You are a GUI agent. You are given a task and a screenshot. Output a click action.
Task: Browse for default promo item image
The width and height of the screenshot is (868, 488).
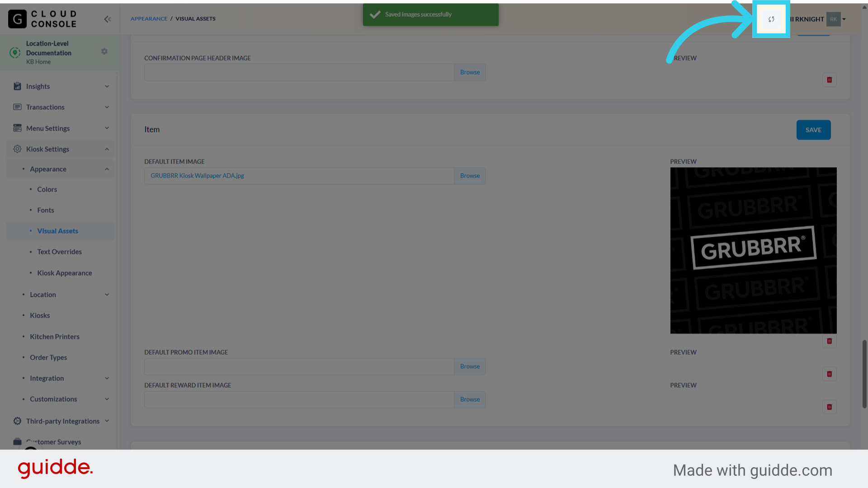coord(470,366)
